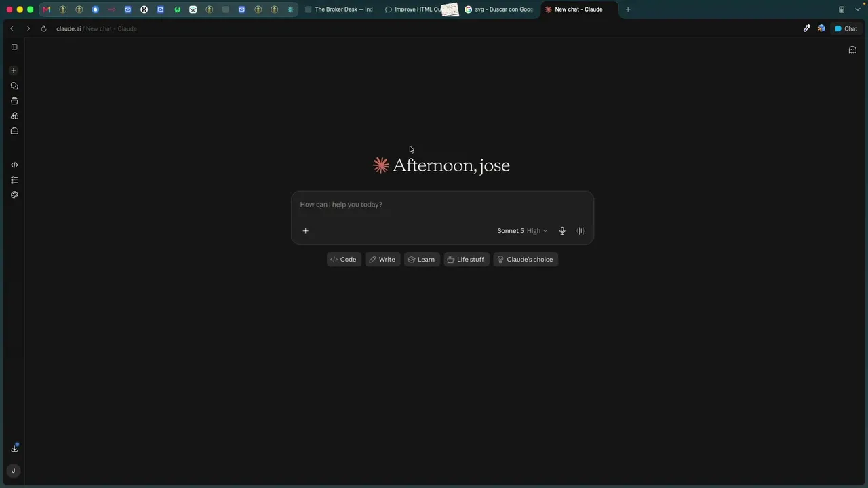Open the Chats history icon in sidebar
Image resolution: width=868 pixels, height=488 pixels.
tap(14, 86)
